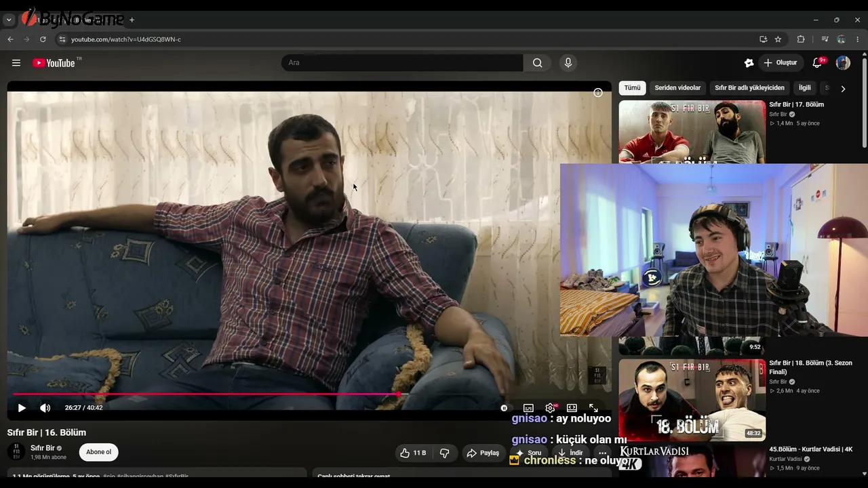Select Sıfır Bir adlı yükleyiciden chip
Viewport: 868px width, 488px height.
pos(749,88)
